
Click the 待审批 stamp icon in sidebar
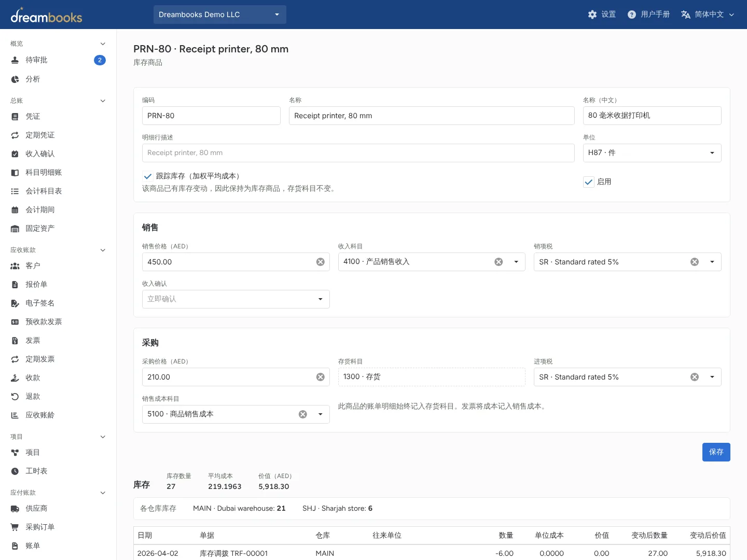(15, 60)
